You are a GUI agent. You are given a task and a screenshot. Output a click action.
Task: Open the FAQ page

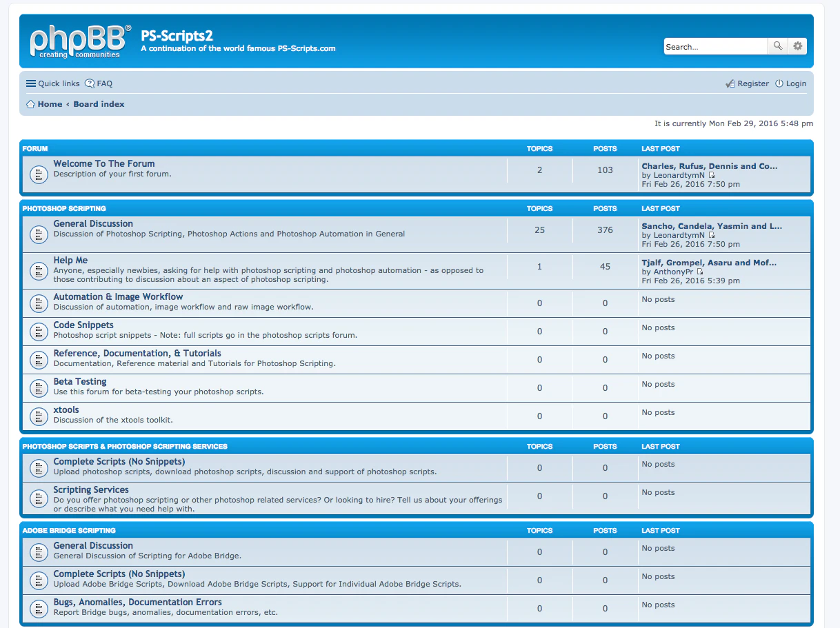(99, 83)
